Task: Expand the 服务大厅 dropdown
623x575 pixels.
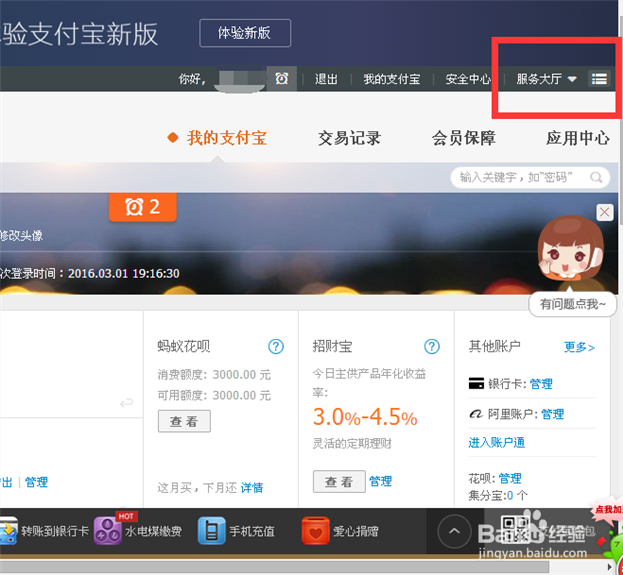Action: tap(546, 79)
